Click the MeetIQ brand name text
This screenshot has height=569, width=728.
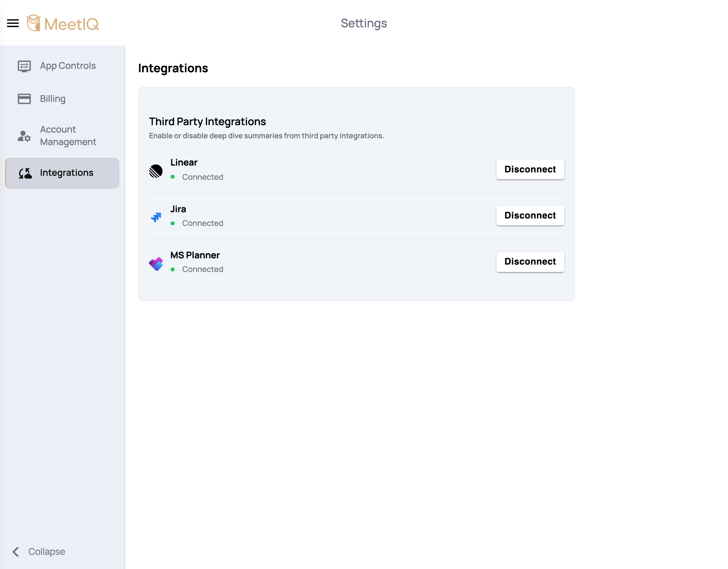72,24
